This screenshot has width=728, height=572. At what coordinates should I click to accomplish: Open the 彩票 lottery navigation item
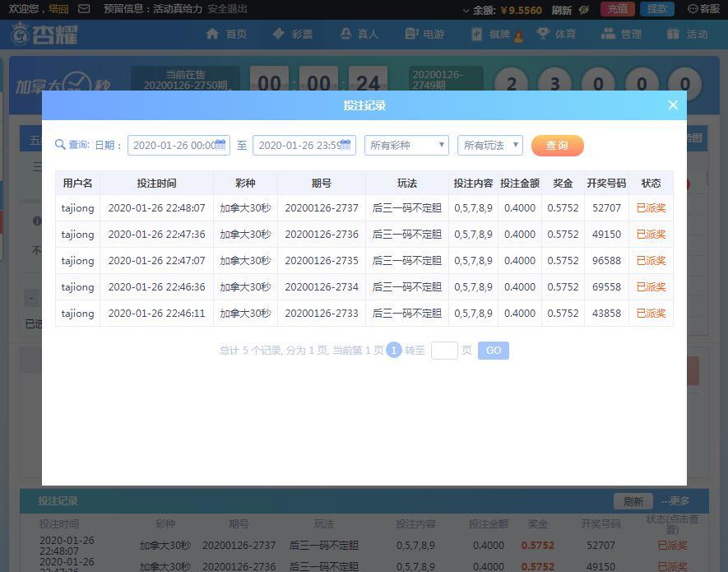click(x=293, y=34)
